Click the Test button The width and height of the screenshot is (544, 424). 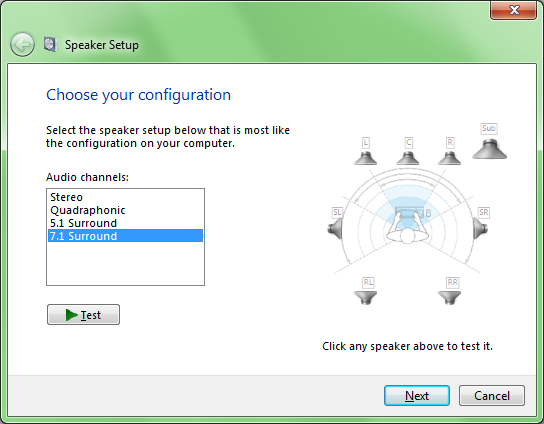(x=83, y=315)
